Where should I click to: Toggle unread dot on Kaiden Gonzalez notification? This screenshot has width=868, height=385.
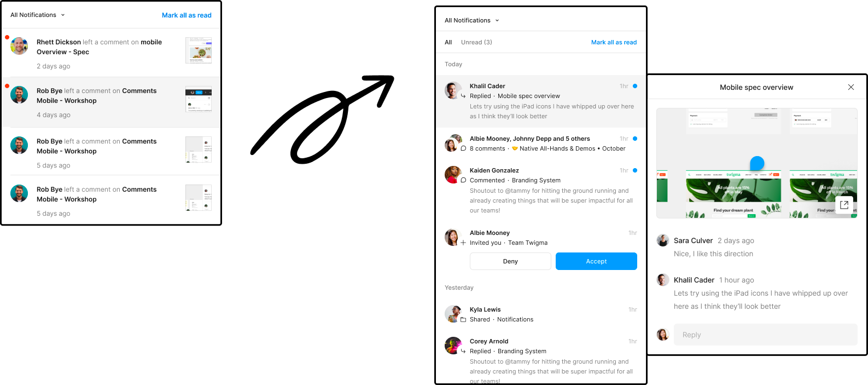click(634, 170)
